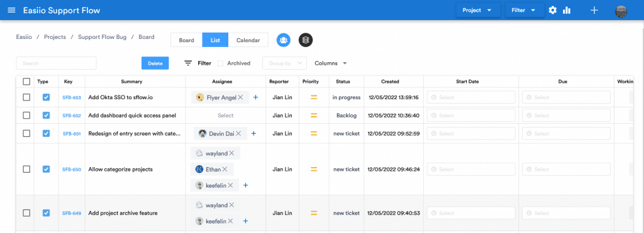Go to Easiio breadcrumb
Viewport: 644px width, 233px height.
(x=24, y=37)
